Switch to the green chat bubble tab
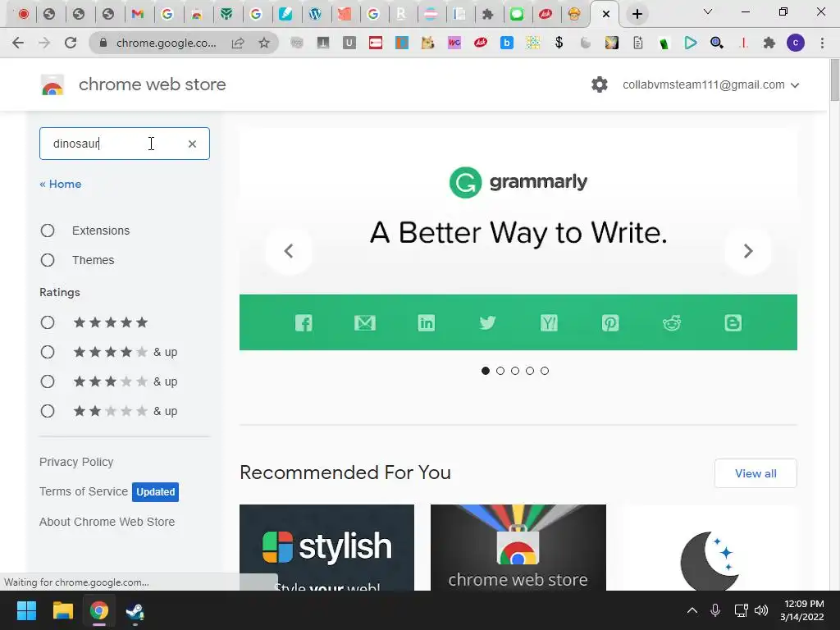The height and width of the screenshot is (630, 840). point(517,14)
